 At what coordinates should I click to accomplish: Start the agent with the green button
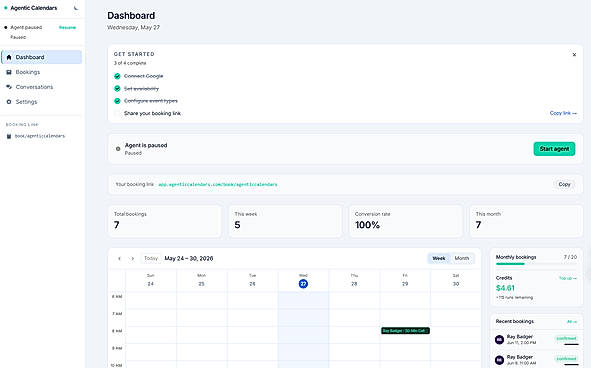[554, 149]
